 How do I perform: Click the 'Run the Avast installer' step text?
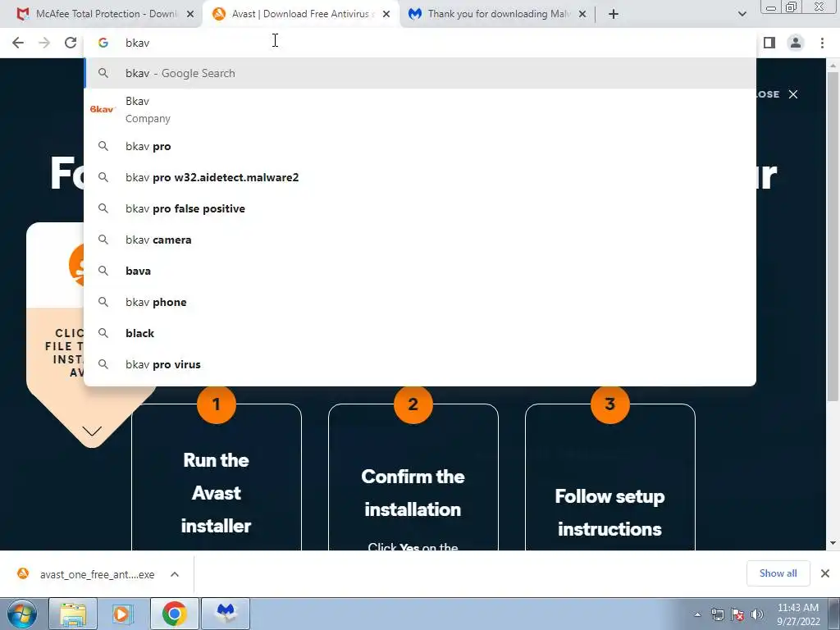[x=216, y=493]
